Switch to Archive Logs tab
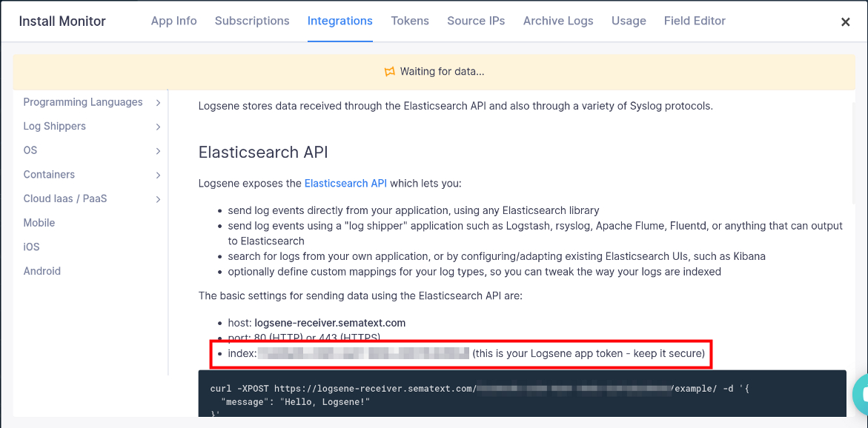 coord(558,21)
